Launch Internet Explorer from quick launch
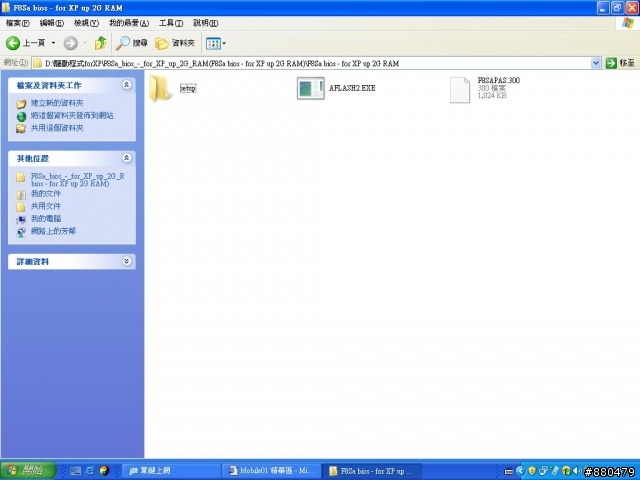This screenshot has width=640, height=480. [x=90, y=471]
